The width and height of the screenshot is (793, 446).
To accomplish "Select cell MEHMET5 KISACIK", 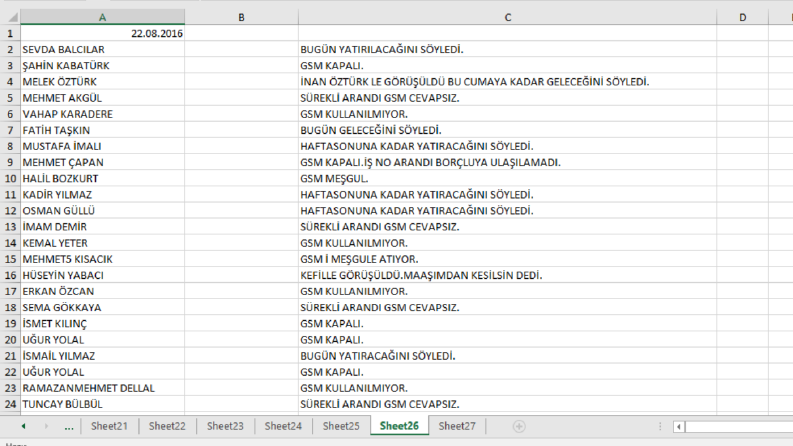I will (103, 259).
